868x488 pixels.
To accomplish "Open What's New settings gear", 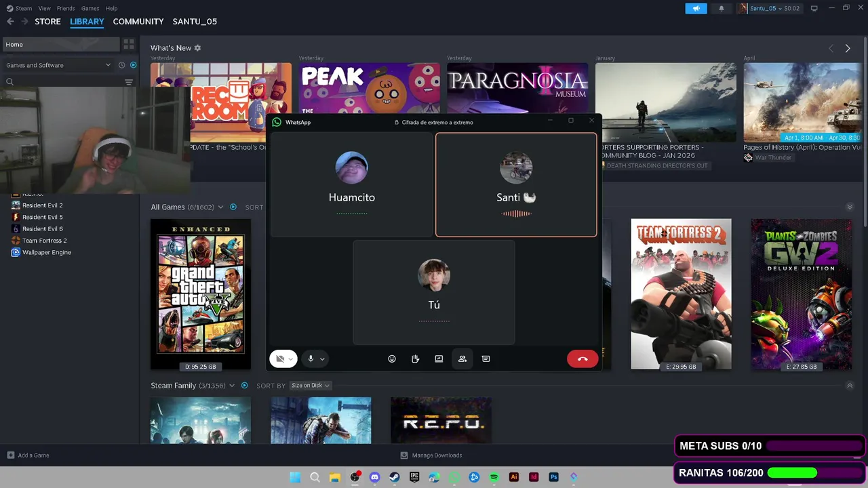I will (x=197, y=48).
